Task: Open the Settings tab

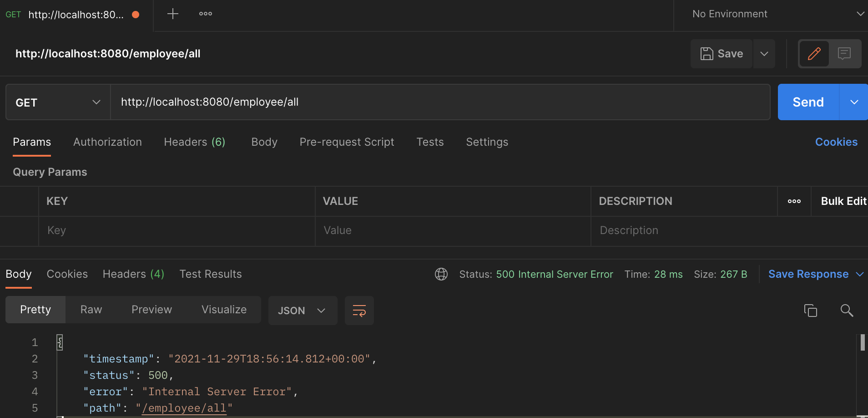Action: [x=487, y=142]
